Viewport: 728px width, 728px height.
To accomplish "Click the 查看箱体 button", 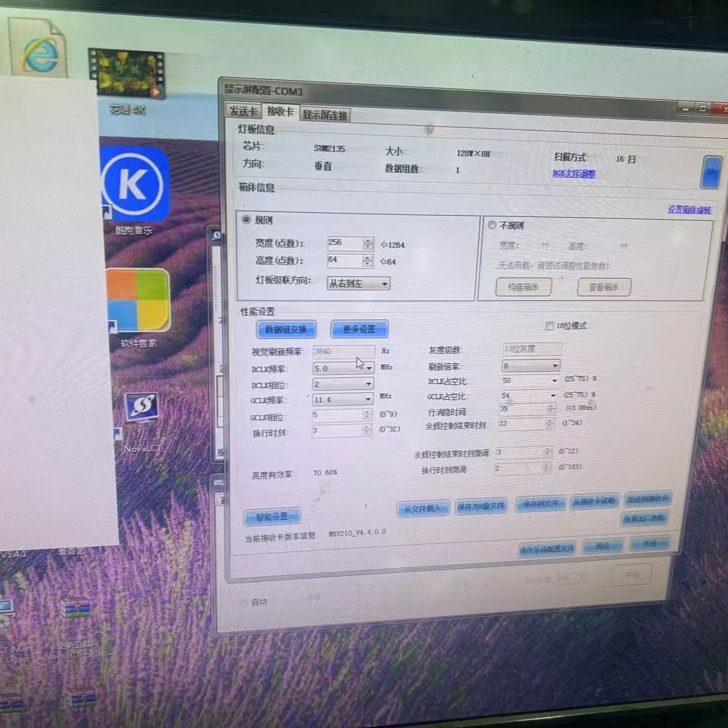I will click(x=603, y=287).
